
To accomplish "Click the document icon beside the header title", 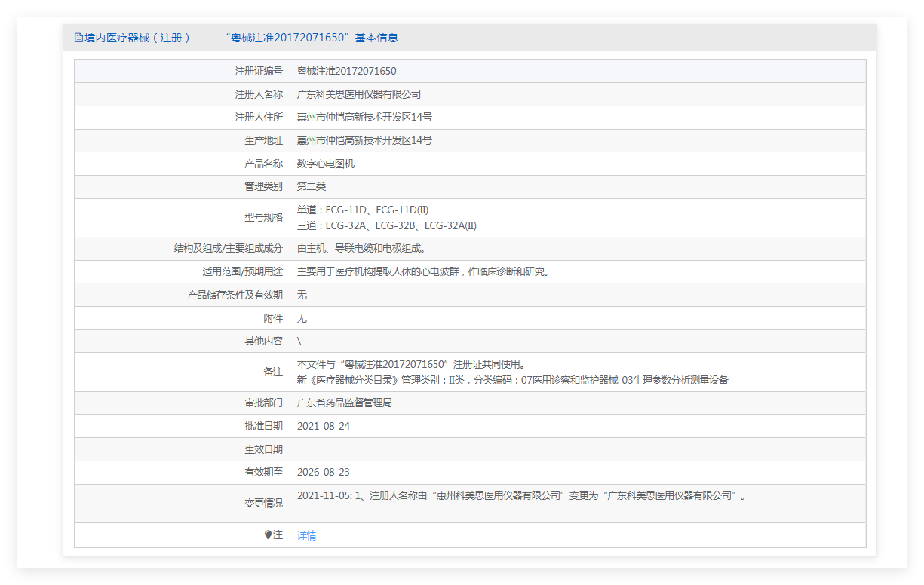I will click(78, 38).
